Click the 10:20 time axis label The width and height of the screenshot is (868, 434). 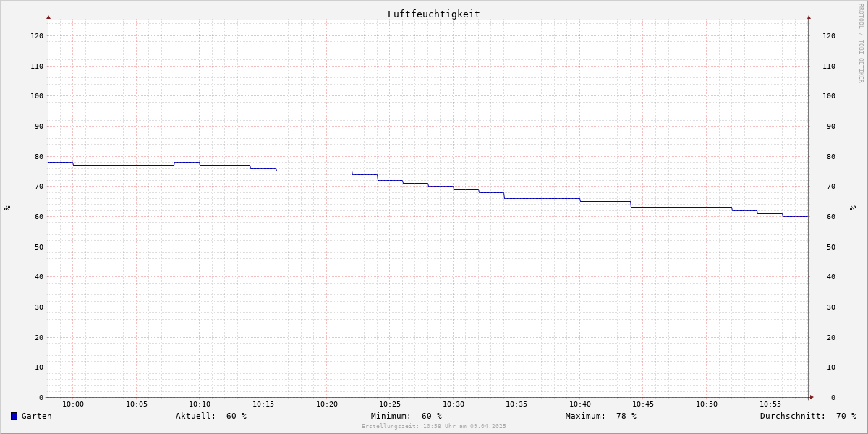pyautogui.click(x=327, y=404)
